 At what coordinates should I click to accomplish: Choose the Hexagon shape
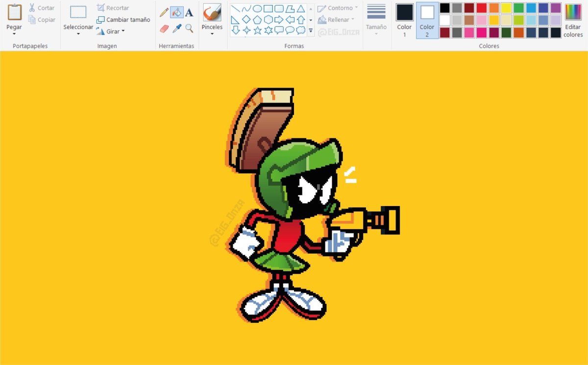pyautogui.click(x=268, y=20)
